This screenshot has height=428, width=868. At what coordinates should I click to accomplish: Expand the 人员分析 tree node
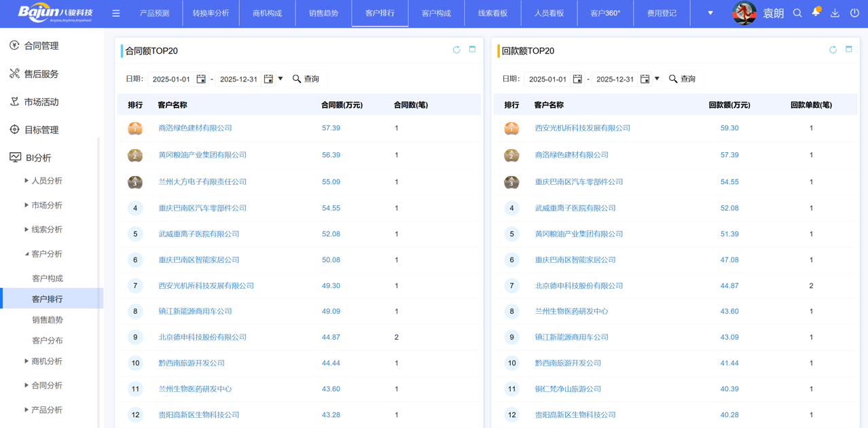[x=26, y=181]
